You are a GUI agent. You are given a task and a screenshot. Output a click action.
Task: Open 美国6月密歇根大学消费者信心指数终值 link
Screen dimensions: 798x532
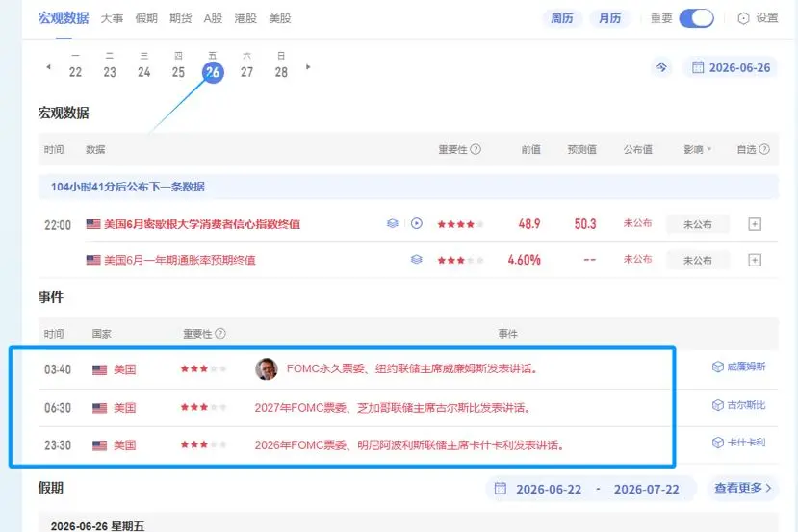coord(202,224)
